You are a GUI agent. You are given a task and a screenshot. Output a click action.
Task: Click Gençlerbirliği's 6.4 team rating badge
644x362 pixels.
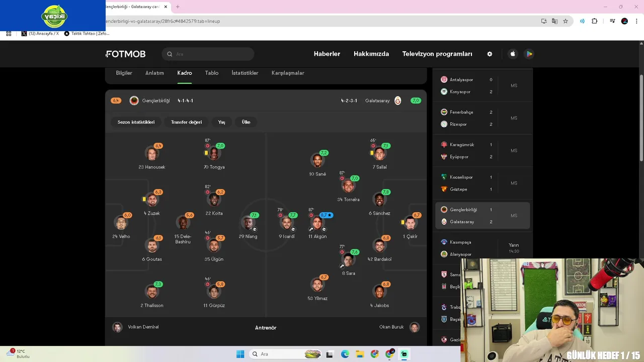click(116, 101)
